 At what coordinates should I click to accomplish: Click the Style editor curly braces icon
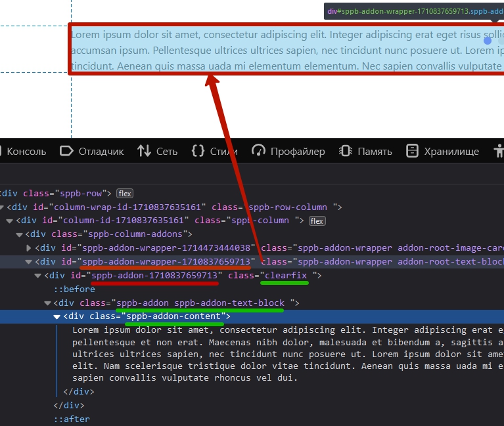click(x=198, y=151)
